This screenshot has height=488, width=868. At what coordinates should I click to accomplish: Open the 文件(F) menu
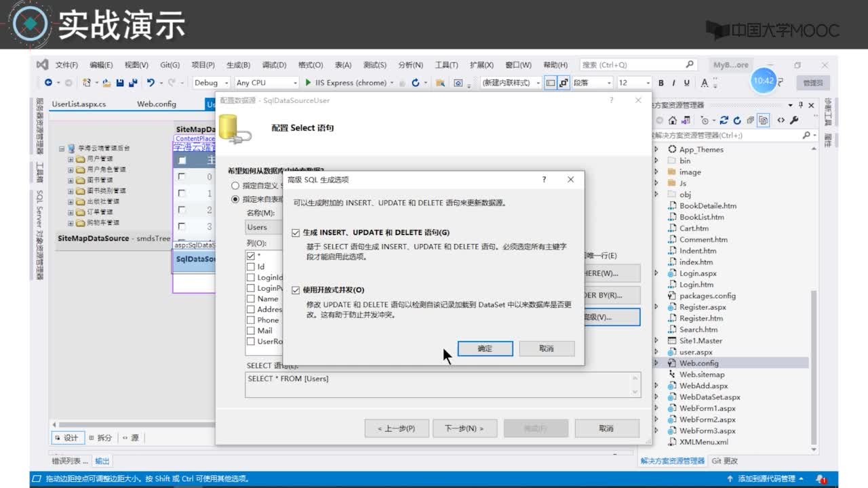click(66, 65)
